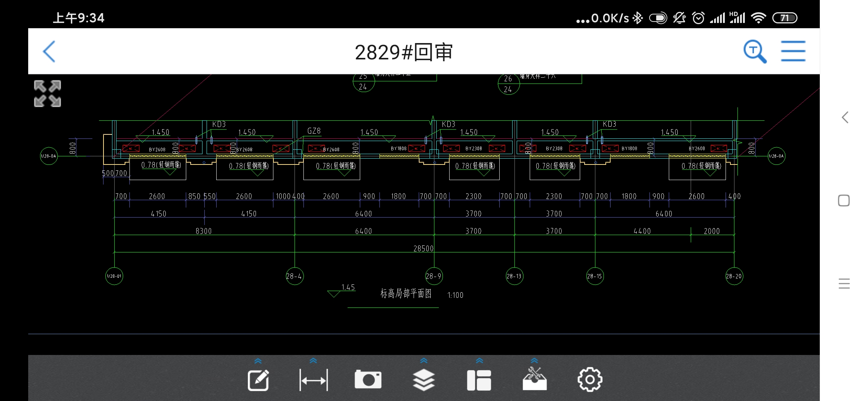Image resolution: width=868 pixels, height=401 pixels.
Task: Tap Android back navigation button
Action: coord(845,118)
